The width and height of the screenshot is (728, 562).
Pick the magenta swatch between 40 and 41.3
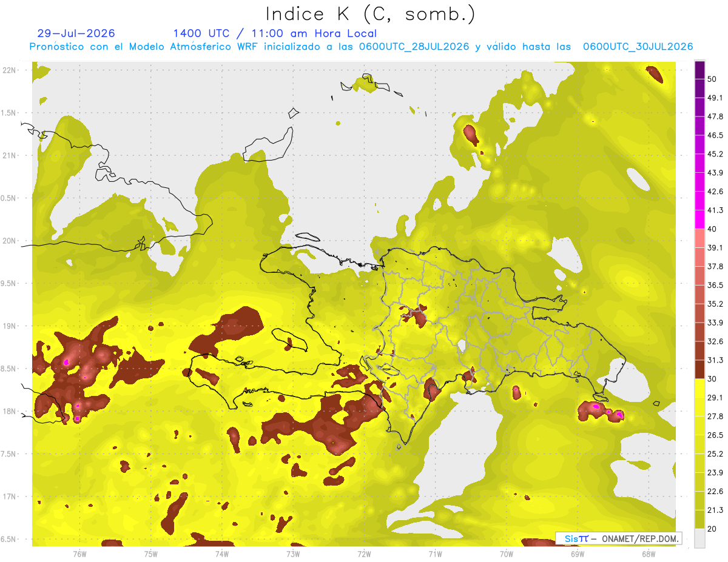pos(699,220)
